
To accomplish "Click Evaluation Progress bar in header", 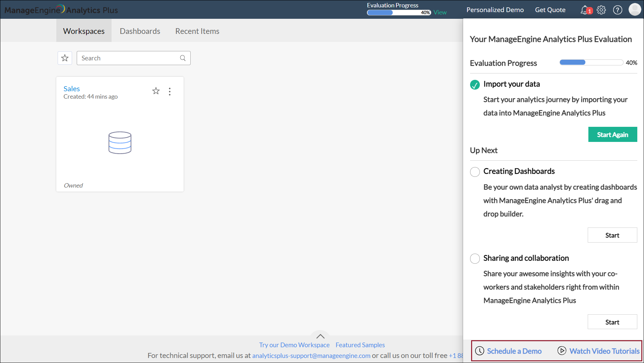I will click(x=399, y=13).
